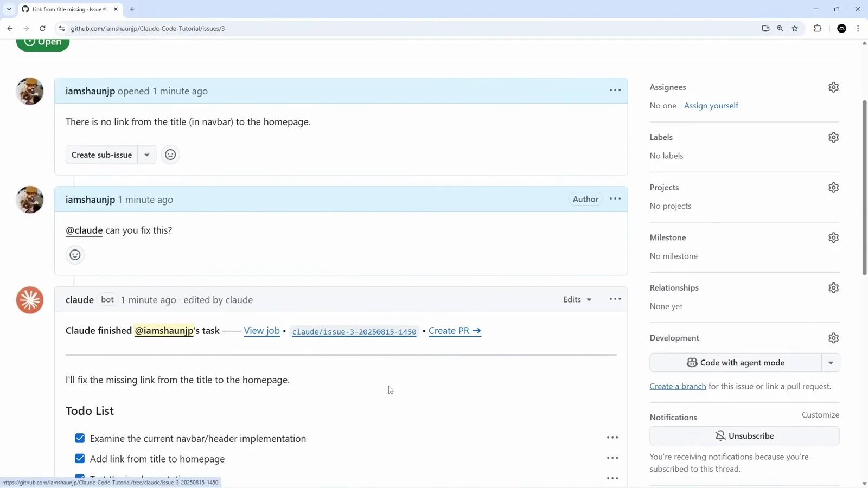Go back with browser back arrow

[10, 28]
